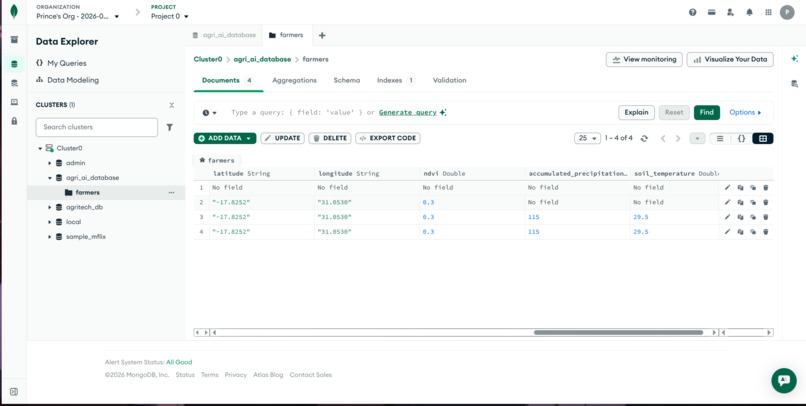Click the EXPORT CODE button
This screenshot has width=806, height=406.
point(388,138)
